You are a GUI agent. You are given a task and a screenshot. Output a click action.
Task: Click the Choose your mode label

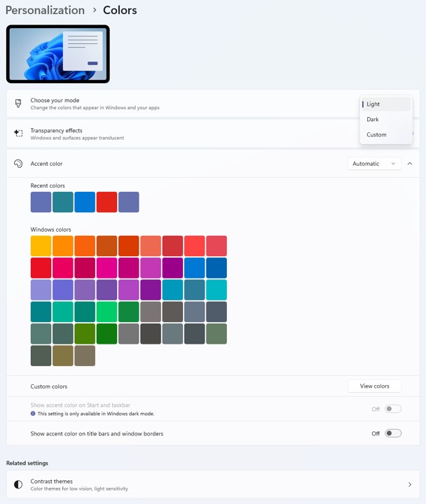click(x=55, y=100)
